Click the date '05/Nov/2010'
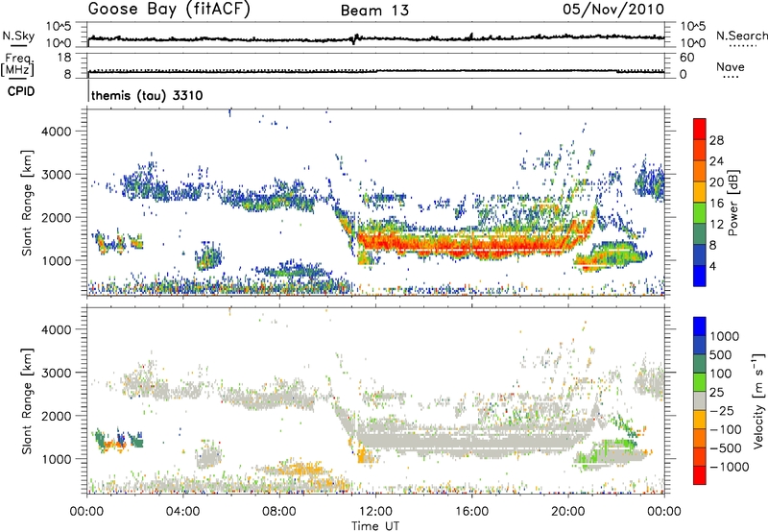768x532 pixels. click(613, 10)
